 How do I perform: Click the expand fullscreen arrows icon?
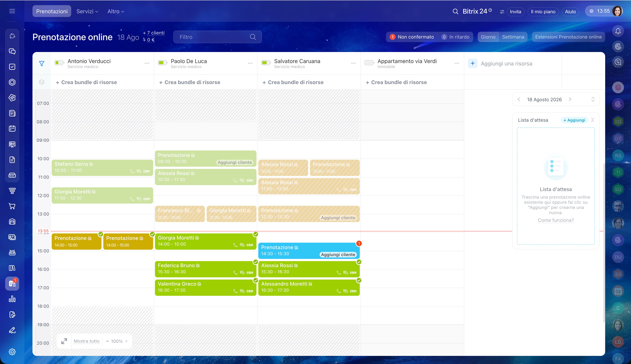(x=64, y=341)
